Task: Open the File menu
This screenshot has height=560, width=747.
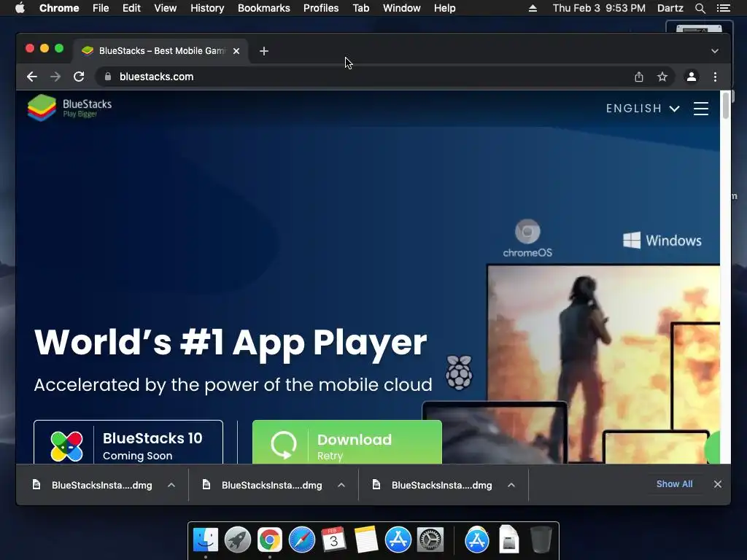Action: 101,8
